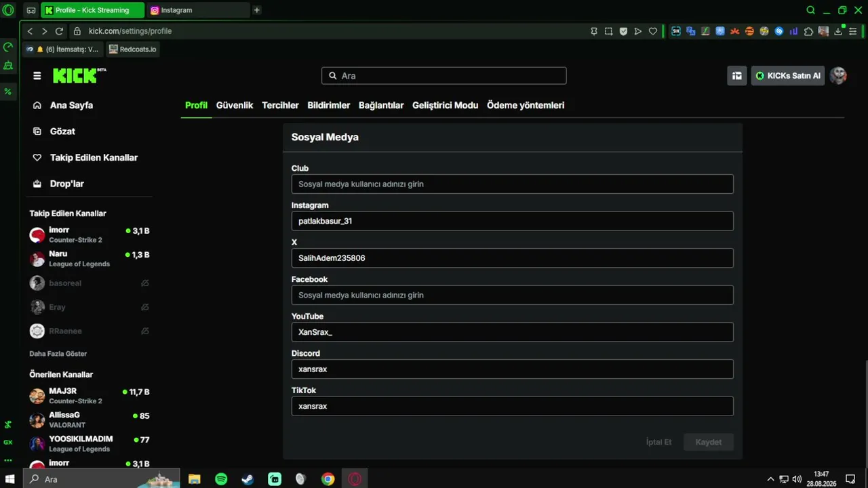Open the Geliştirici Modu tab
868x488 pixels.
click(446, 105)
